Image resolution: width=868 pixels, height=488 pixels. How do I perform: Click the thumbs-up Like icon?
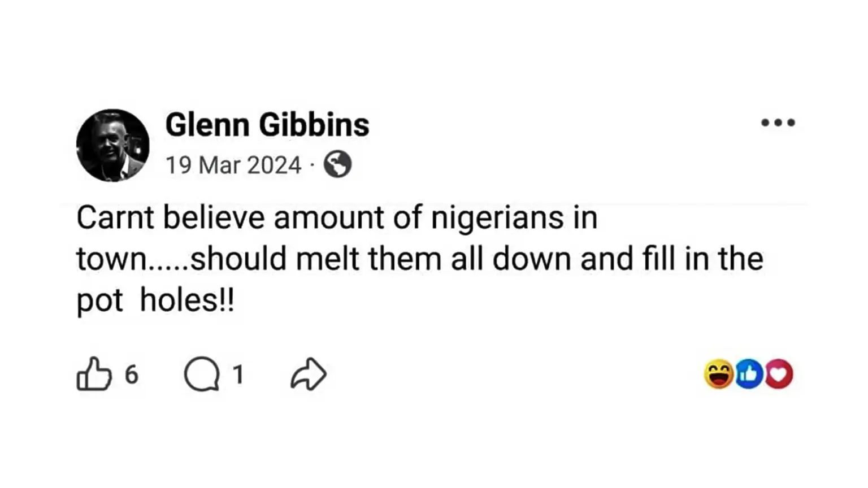click(x=94, y=374)
